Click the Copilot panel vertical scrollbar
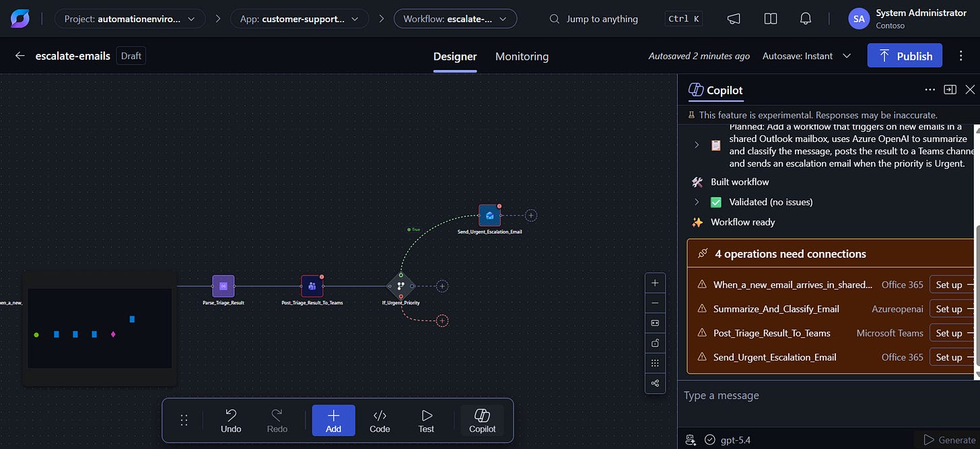This screenshot has width=980, height=449. click(x=977, y=296)
